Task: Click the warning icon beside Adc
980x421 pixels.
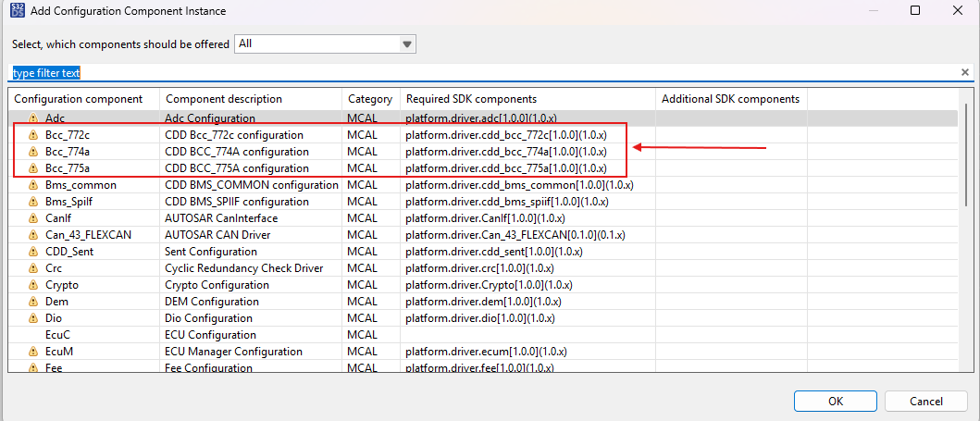Action: [x=33, y=118]
